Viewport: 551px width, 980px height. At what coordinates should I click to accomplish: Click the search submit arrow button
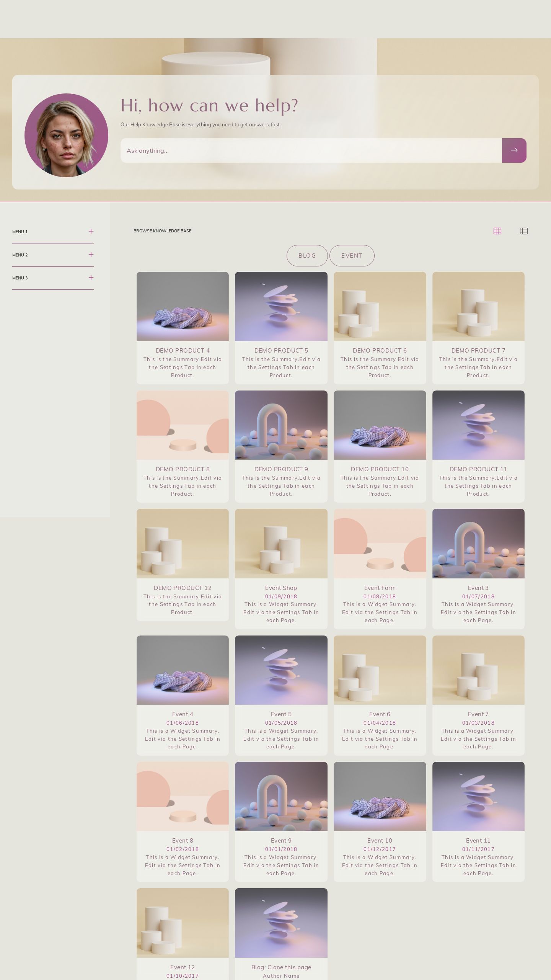[x=514, y=150]
